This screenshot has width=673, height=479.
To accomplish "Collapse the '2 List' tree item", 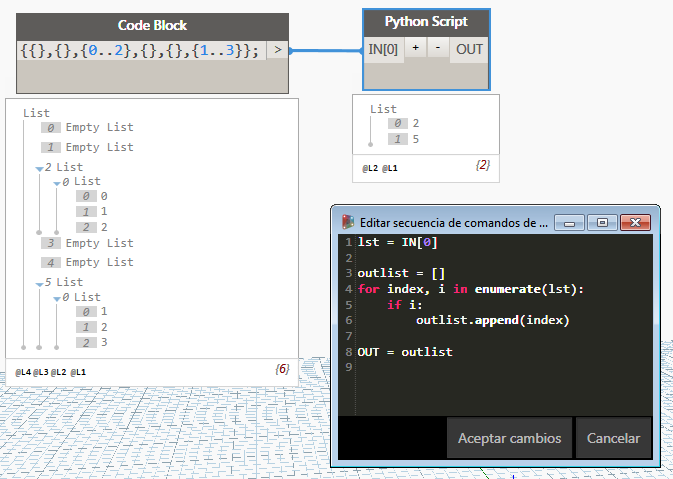I will point(39,169).
